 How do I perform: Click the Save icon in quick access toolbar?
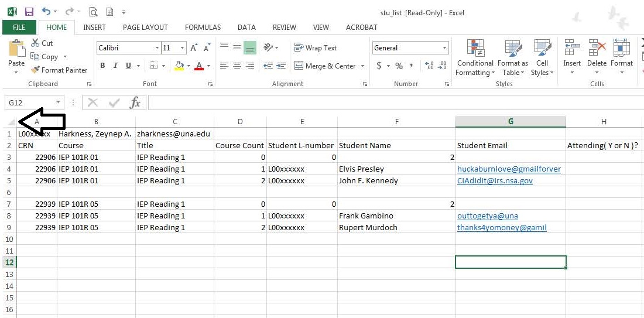point(29,12)
